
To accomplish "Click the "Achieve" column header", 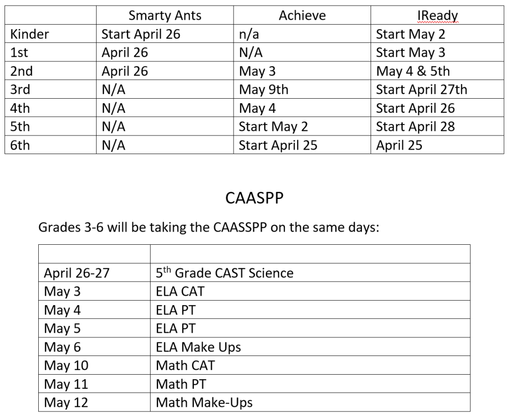I will pyautogui.click(x=302, y=16).
